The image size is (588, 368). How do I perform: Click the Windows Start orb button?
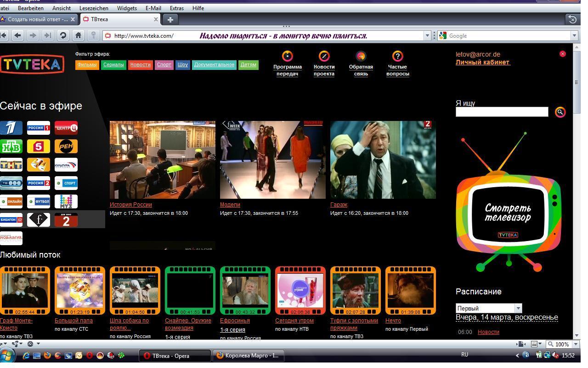(7, 356)
